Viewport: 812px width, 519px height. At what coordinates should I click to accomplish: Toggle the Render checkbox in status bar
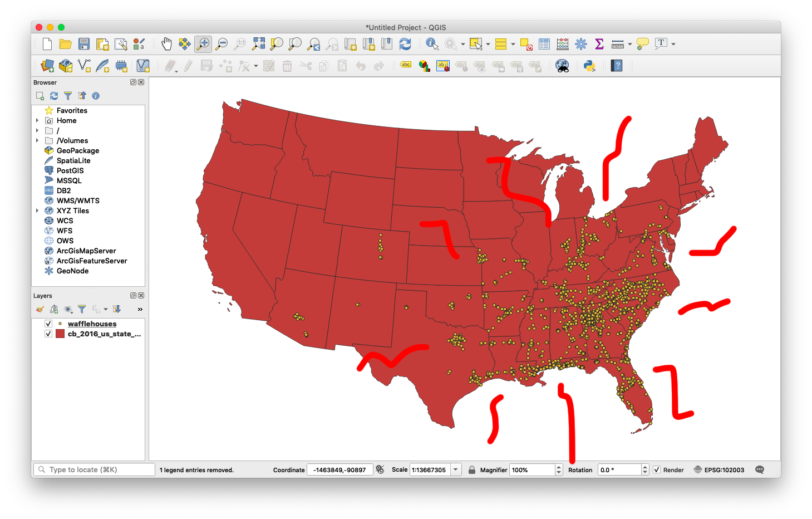[657, 469]
